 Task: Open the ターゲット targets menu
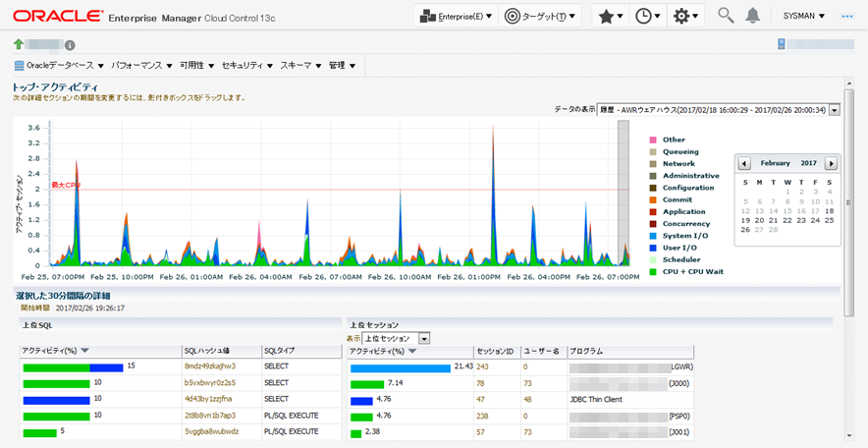click(540, 16)
